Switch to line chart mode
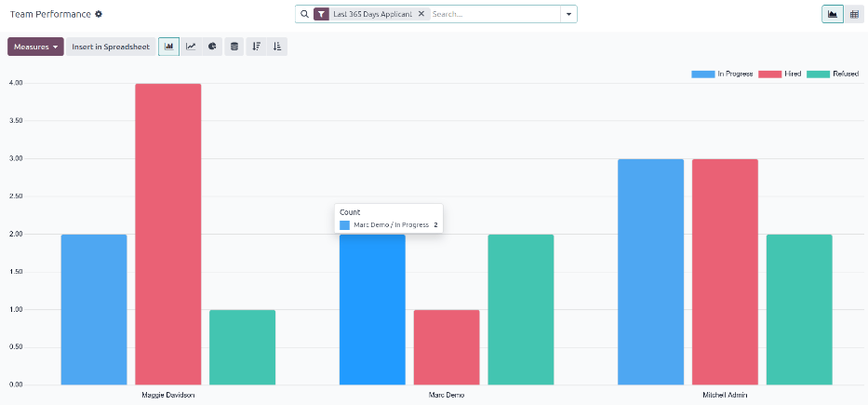 [191, 47]
